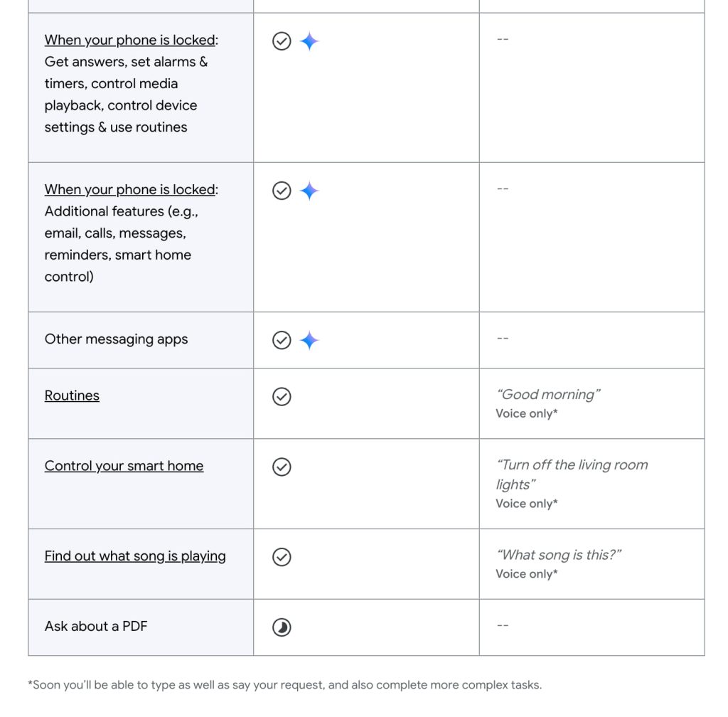This screenshot has width=728, height=717.
Task: Click the checkmark icon in the Additional features row
Action: coord(282,191)
